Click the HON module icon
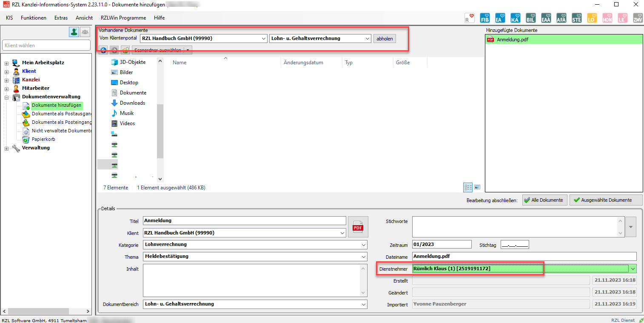Image resolution: width=644 pixels, height=323 pixels. point(607,18)
